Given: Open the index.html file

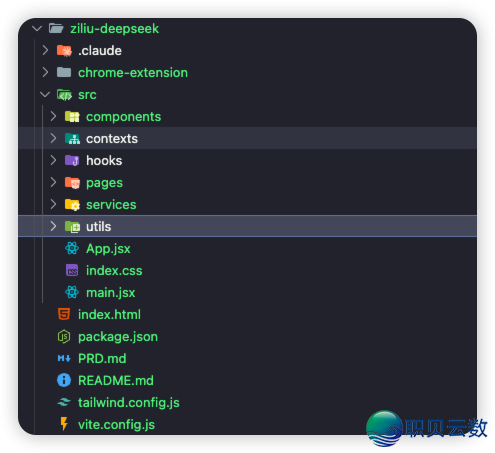Looking at the screenshot, I should (110, 314).
